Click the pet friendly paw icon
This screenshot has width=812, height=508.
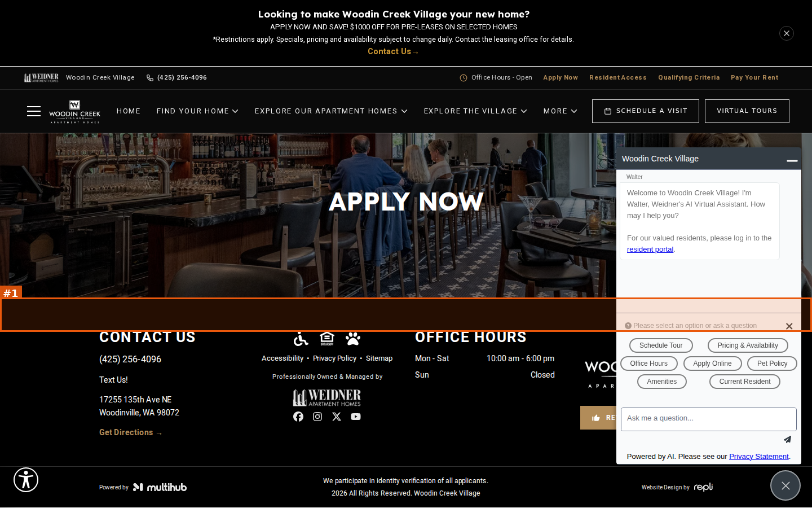[x=353, y=339]
